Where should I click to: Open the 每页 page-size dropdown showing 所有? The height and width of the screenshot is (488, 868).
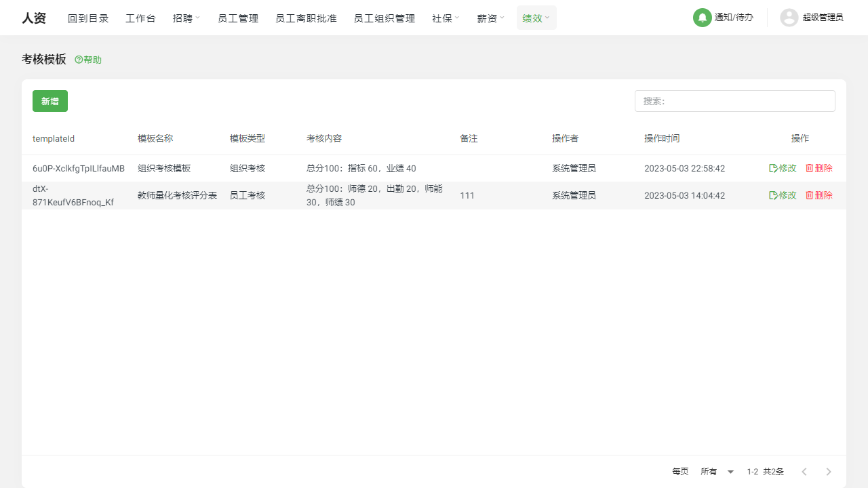pyautogui.click(x=716, y=471)
